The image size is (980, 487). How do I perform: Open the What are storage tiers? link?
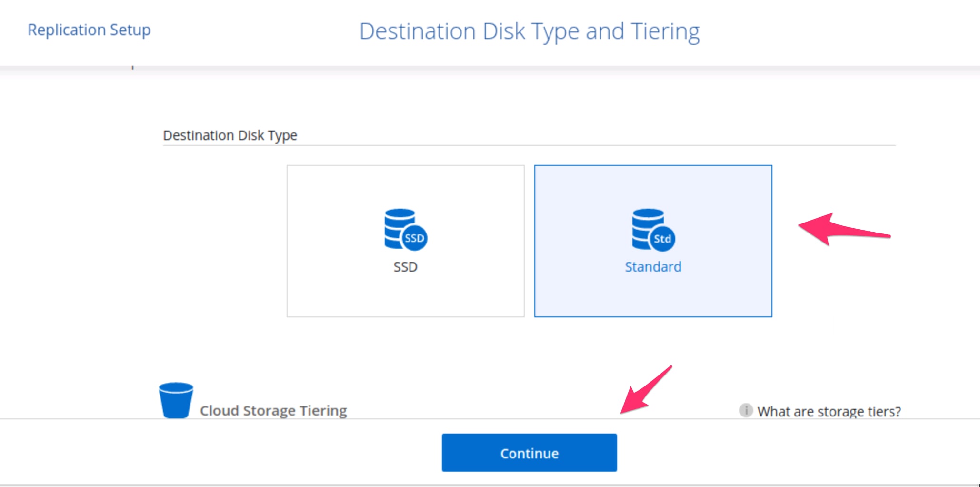pos(829,411)
